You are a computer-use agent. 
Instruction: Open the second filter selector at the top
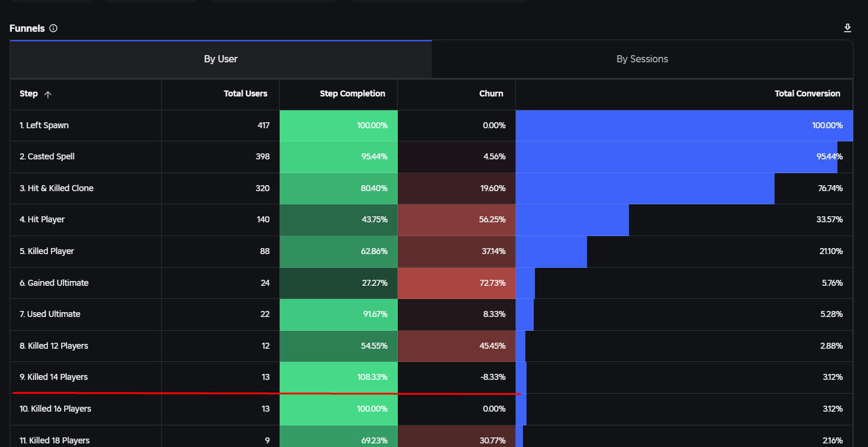pyautogui.click(x=150, y=2)
